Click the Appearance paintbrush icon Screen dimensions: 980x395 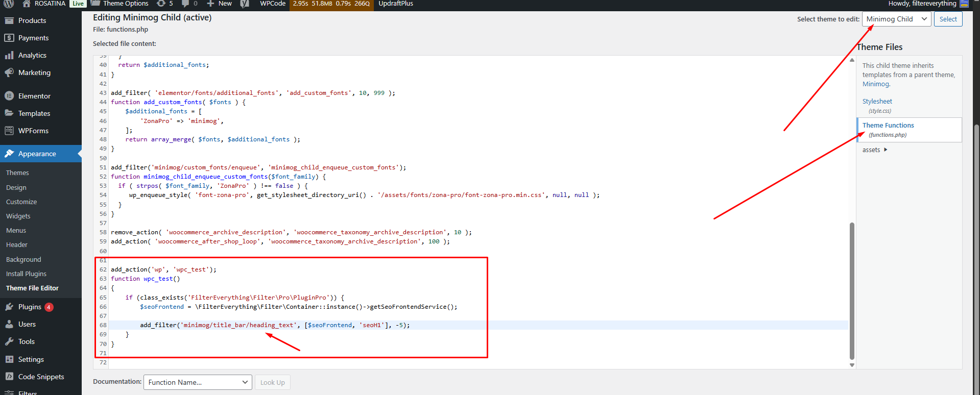point(9,154)
